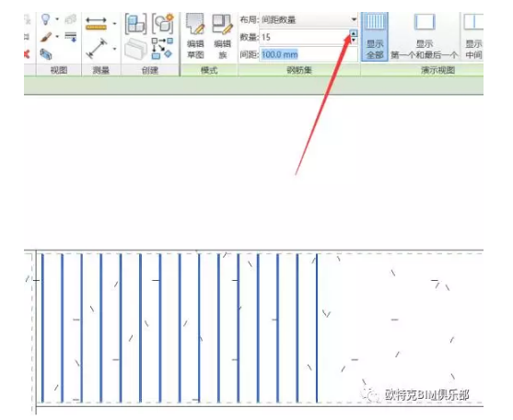Select the last blue rebar line on the right
This screenshot has width=513, height=420.
click(317, 328)
